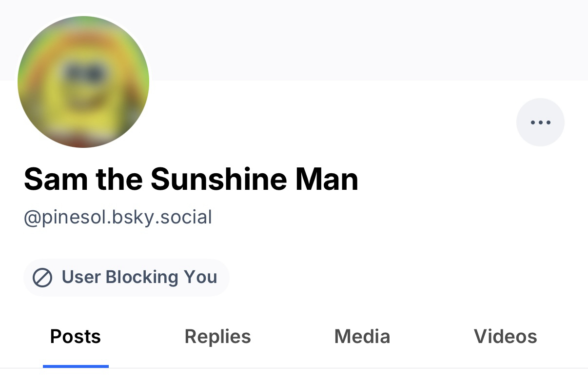The width and height of the screenshot is (588, 384).
Task: Click the word 'Sam' in the profile name
Action: 56,179
